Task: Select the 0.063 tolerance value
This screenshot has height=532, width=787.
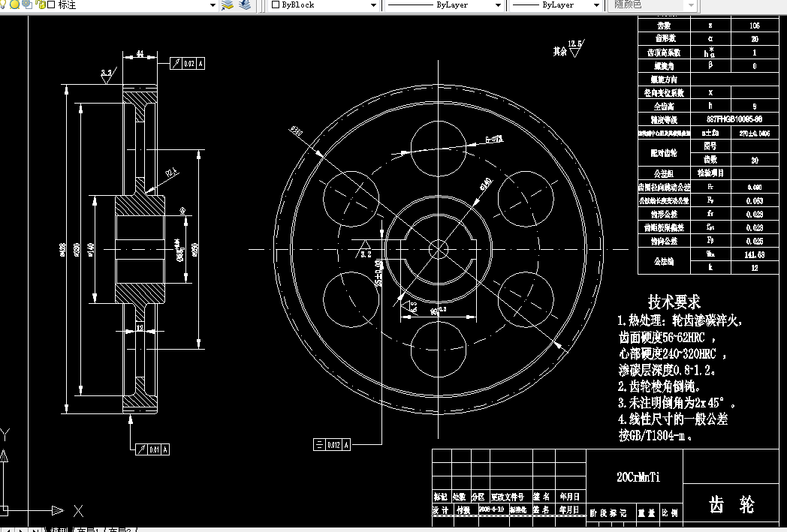Action: click(755, 200)
